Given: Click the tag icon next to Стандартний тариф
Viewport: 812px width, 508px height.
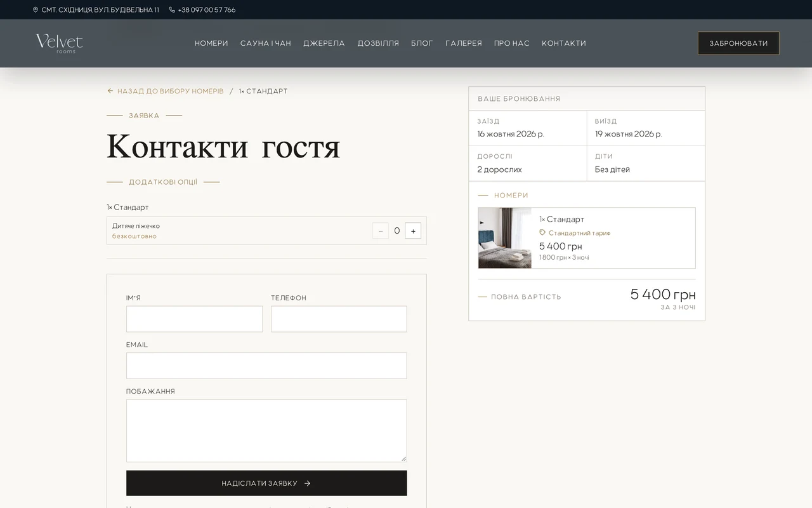Looking at the screenshot, I should [542, 233].
